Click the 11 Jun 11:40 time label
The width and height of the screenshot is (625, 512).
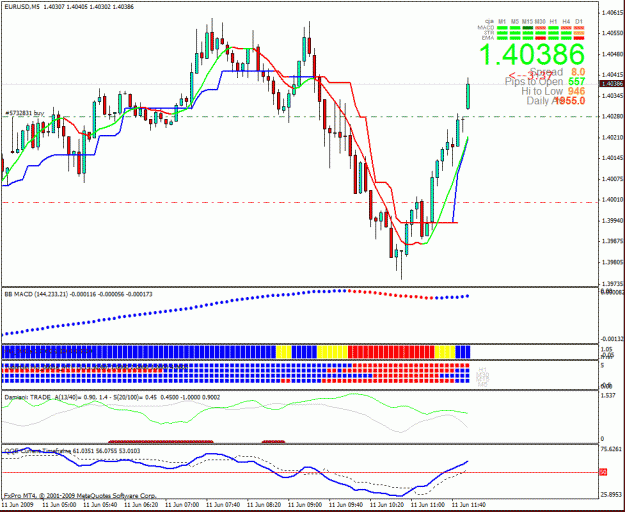tap(469, 504)
